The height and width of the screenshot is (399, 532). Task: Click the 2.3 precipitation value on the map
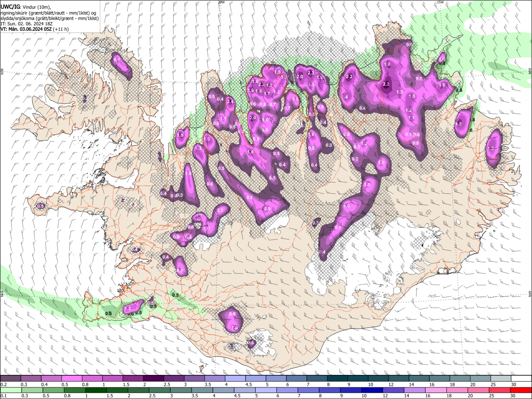[310, 73]
